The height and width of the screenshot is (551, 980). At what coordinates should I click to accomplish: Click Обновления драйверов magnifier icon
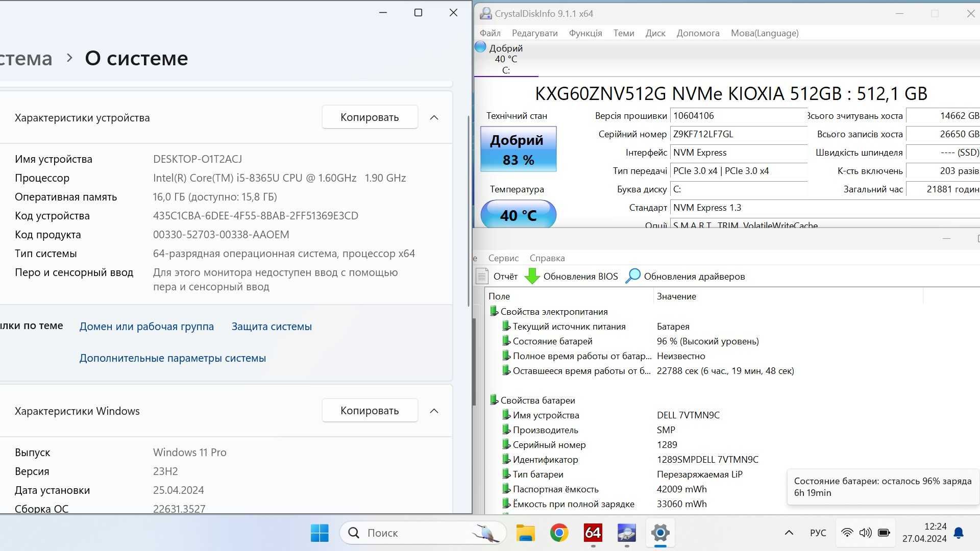tap(633, 276)
